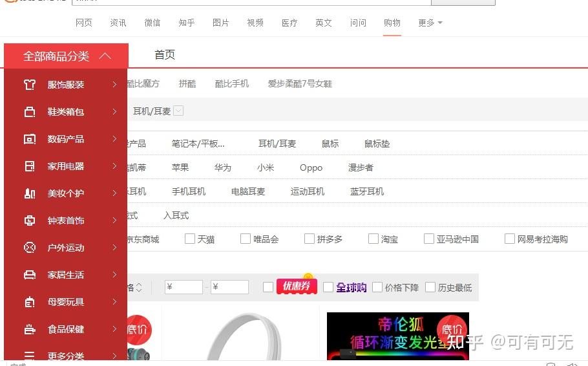Screen dimensions: 588x366
Task: Select the 购物 tab
Action: point(392,23)
